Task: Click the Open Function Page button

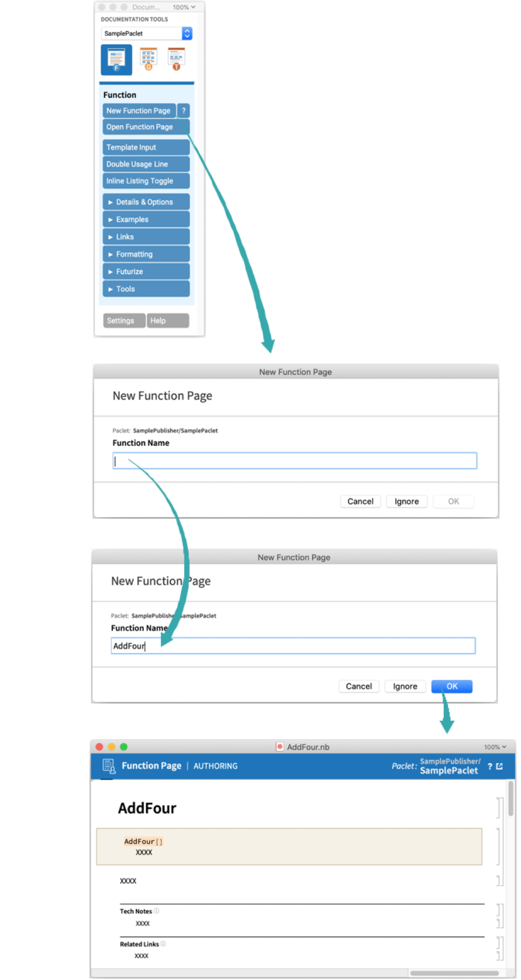Action: click(145, 127)
